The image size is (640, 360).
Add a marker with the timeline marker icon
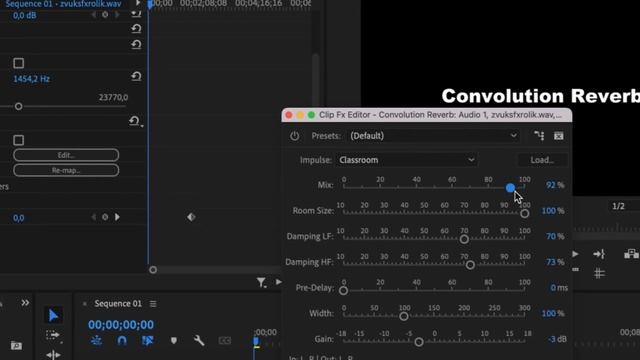(174, 340)
